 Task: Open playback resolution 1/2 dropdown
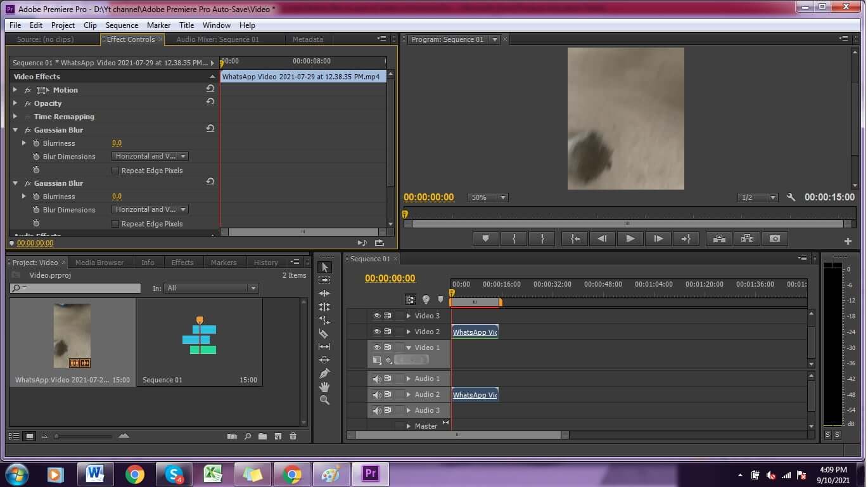[758, 197]
